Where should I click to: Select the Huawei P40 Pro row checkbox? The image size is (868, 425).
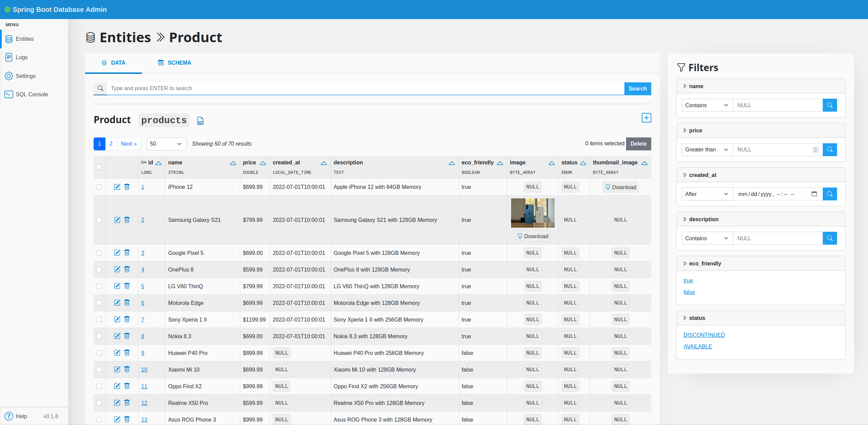[99, 353]
